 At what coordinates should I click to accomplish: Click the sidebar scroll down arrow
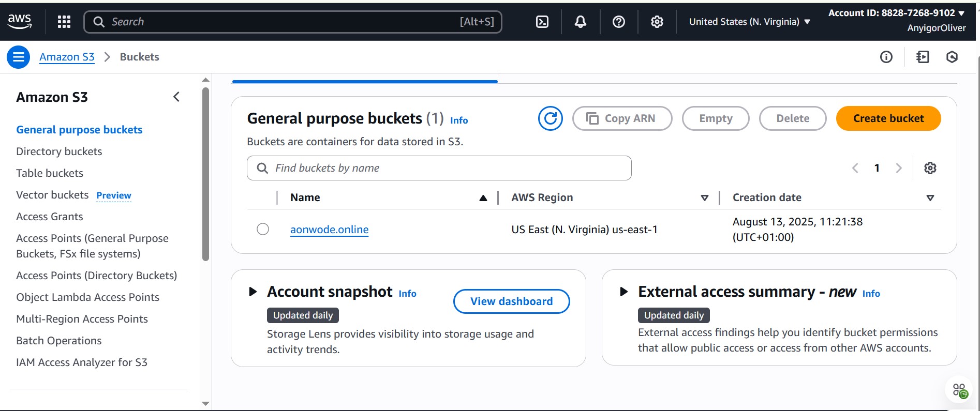205,404
